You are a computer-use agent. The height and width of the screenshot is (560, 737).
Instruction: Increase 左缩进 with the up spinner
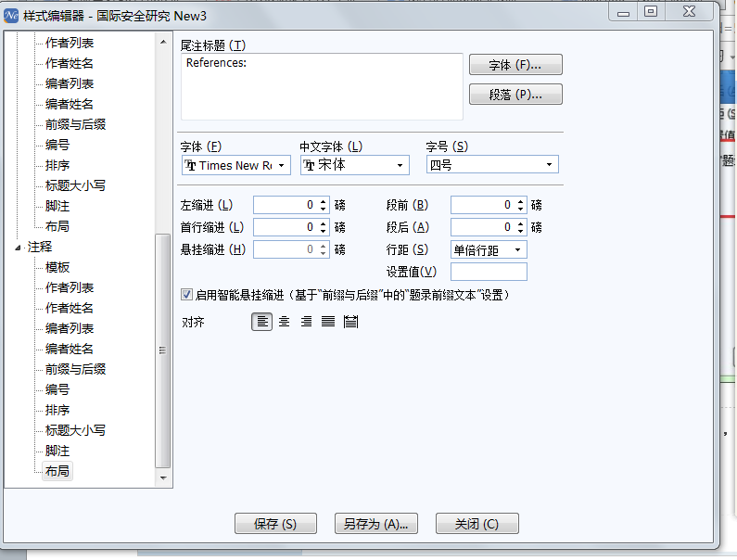coord(323,201)
